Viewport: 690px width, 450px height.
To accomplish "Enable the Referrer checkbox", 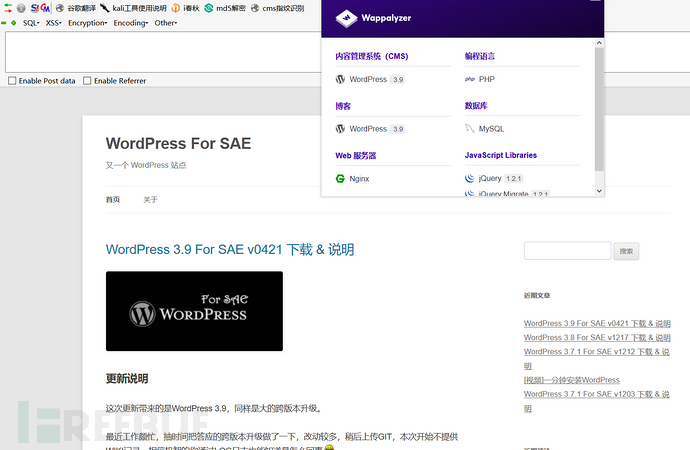I will [x=87, y=80].
